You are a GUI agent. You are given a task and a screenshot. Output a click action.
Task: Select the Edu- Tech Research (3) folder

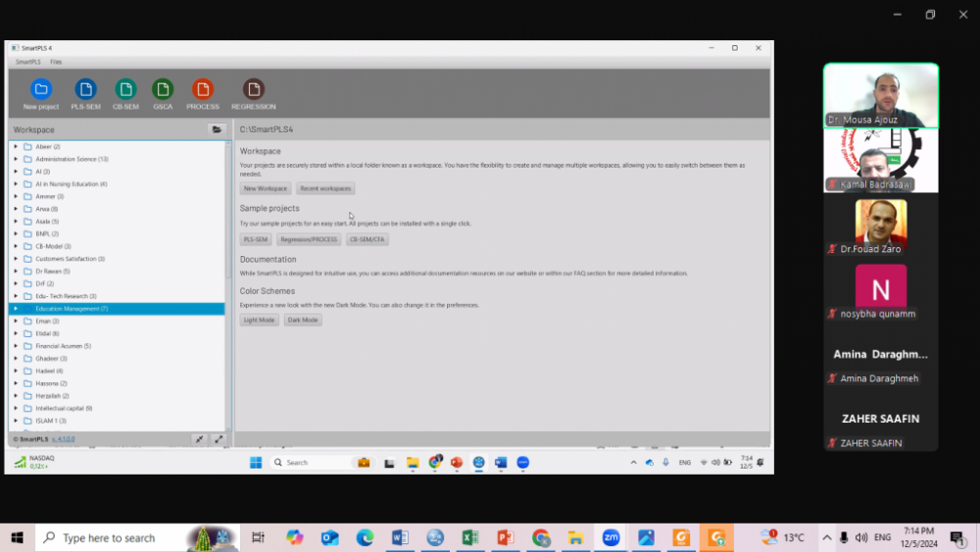[66, 296]
